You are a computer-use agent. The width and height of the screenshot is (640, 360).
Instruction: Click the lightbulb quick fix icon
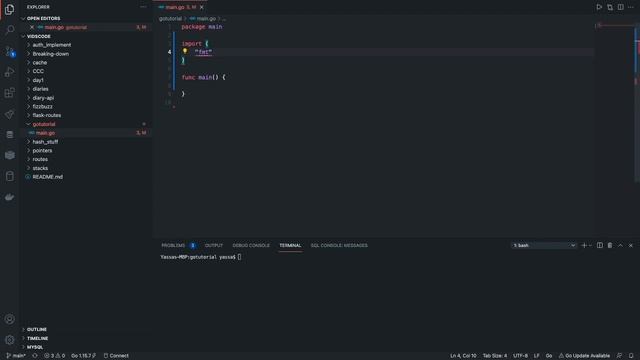(185, 51)
